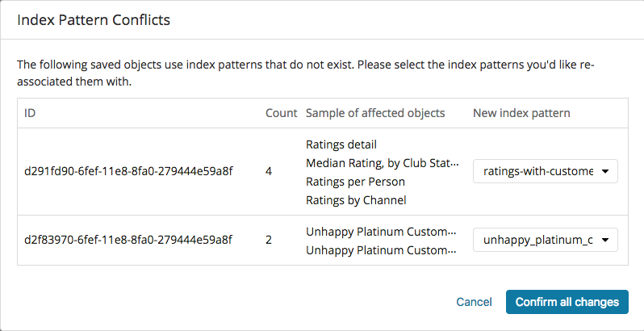Click the Ratings detail sample object
This screenshot has width=644, height=331.
point(341,145)
